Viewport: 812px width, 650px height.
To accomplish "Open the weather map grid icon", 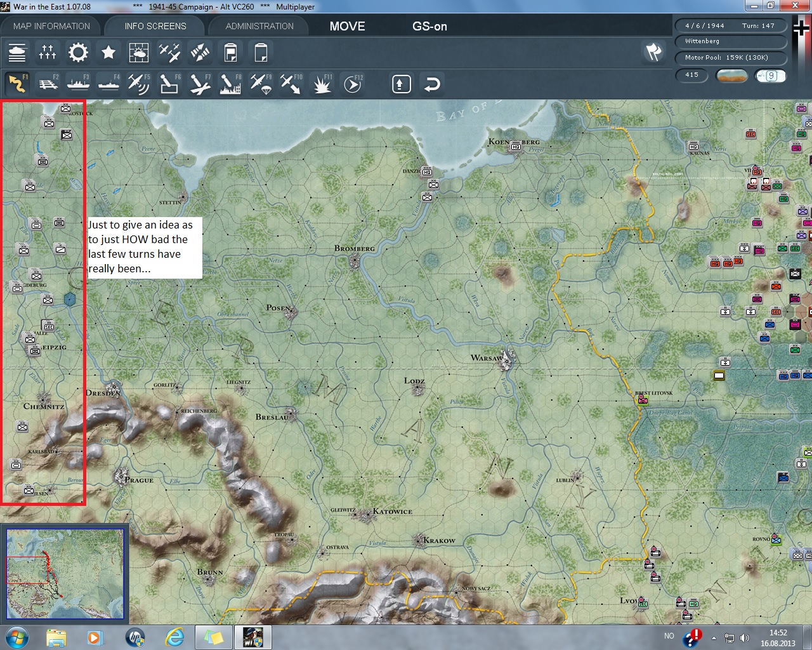I will tap(139, 52).
